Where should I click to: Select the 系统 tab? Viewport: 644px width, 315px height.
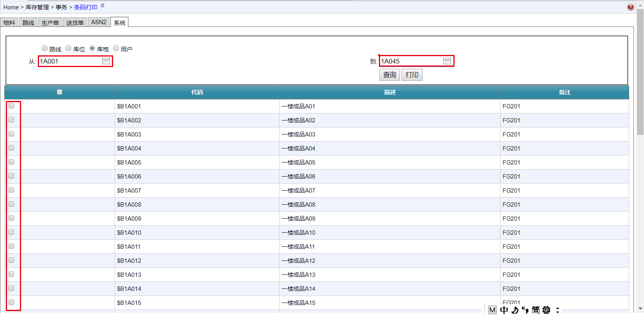pos(120,23)
